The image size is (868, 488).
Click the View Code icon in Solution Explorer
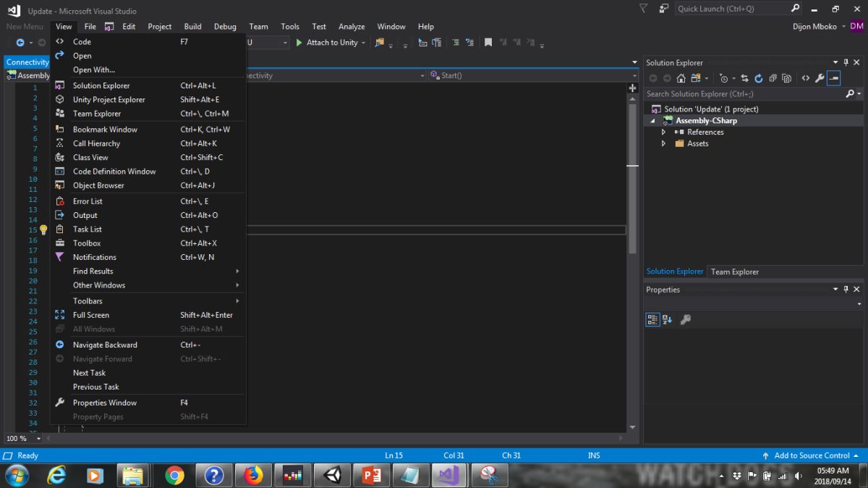806,78
